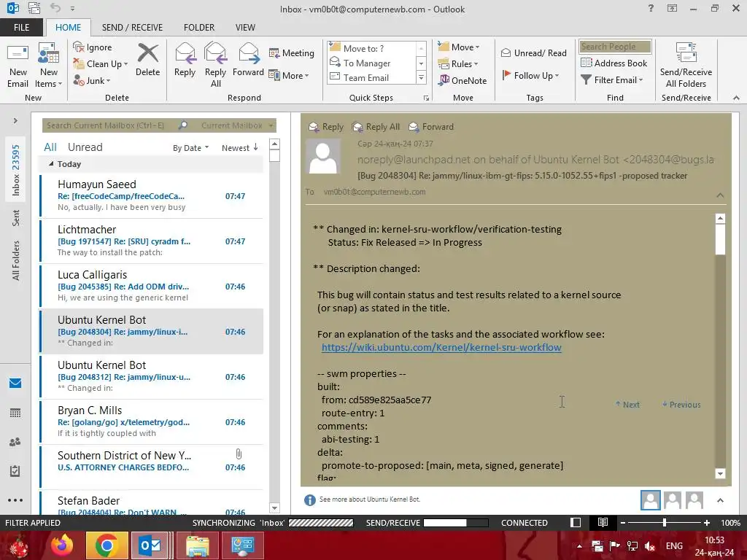Click Send/Receive All Folders
The width and height of the screenshot is (747, 560).
[686, 66]
